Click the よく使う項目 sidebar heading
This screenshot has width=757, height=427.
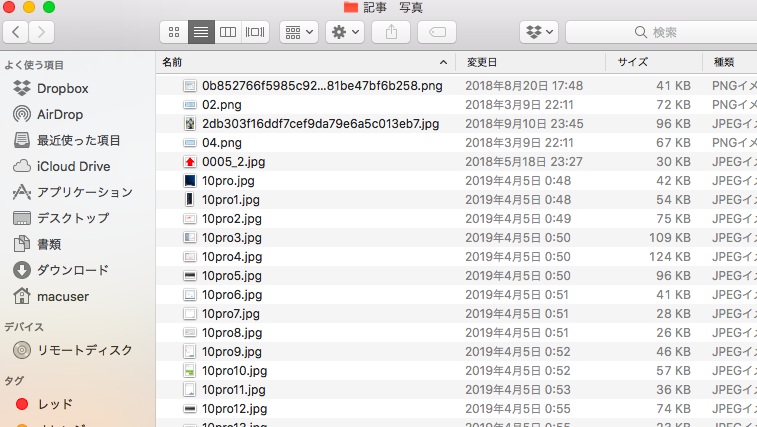(x=34, y=65)
